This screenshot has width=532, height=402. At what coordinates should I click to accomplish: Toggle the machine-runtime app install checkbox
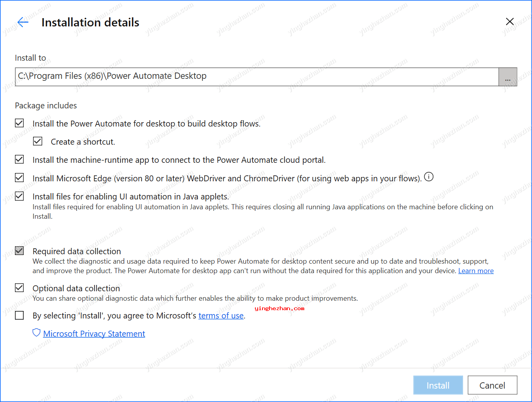[x=19, y=159]
